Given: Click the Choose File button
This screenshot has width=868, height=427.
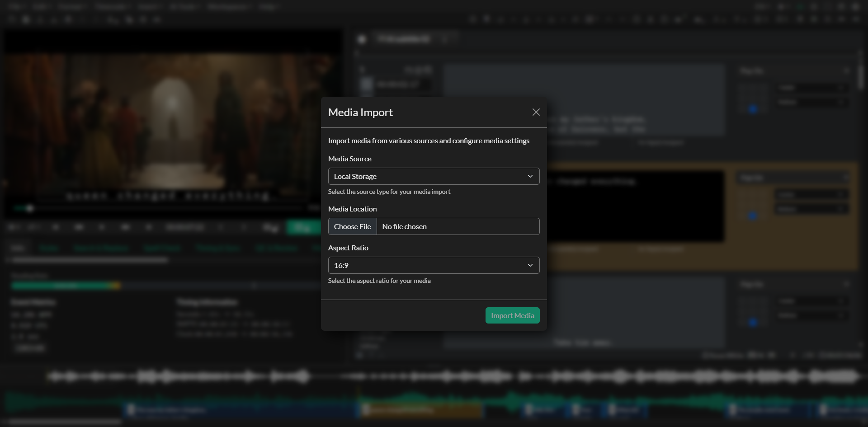Looking at the screenshot, I should coord(353,226).
